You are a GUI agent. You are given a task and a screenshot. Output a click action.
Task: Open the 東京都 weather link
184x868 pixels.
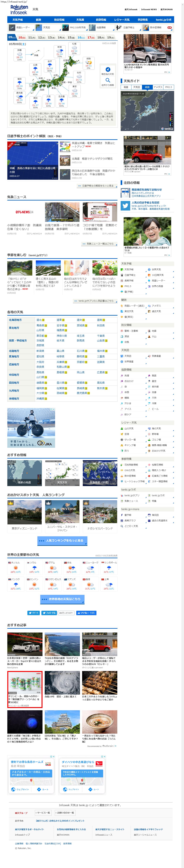pyautogui.click(x=40, y=336)
